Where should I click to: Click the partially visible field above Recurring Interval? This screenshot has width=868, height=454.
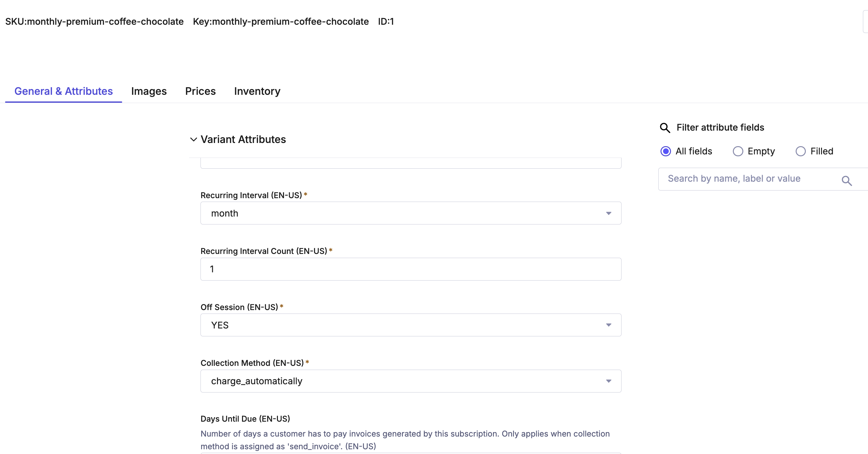(411, 163)
